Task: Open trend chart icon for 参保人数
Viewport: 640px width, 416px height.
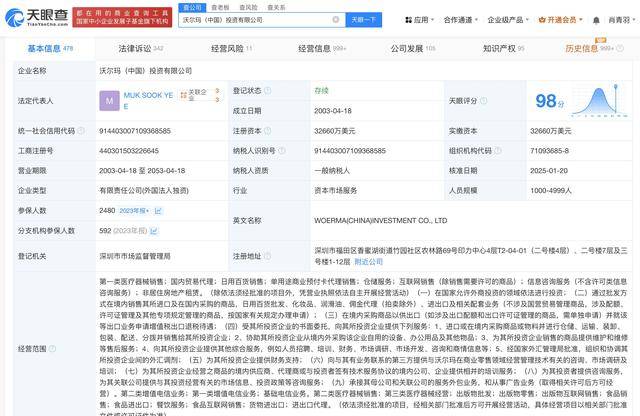Action: click(158, 211)
